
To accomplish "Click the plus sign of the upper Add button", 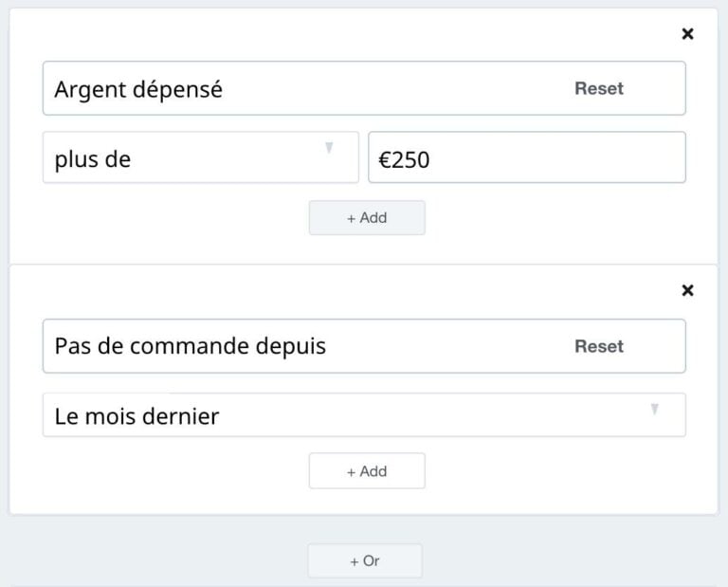I will (352, 219).
